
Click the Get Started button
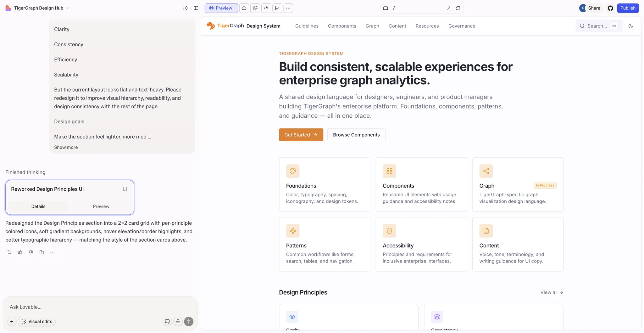301,135
